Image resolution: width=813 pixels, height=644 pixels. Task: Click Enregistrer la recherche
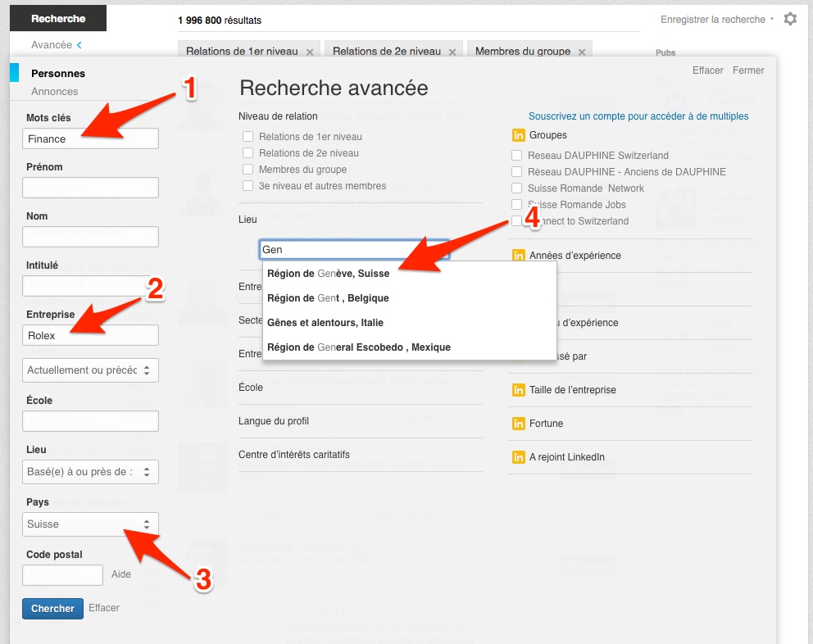[712, 20]
